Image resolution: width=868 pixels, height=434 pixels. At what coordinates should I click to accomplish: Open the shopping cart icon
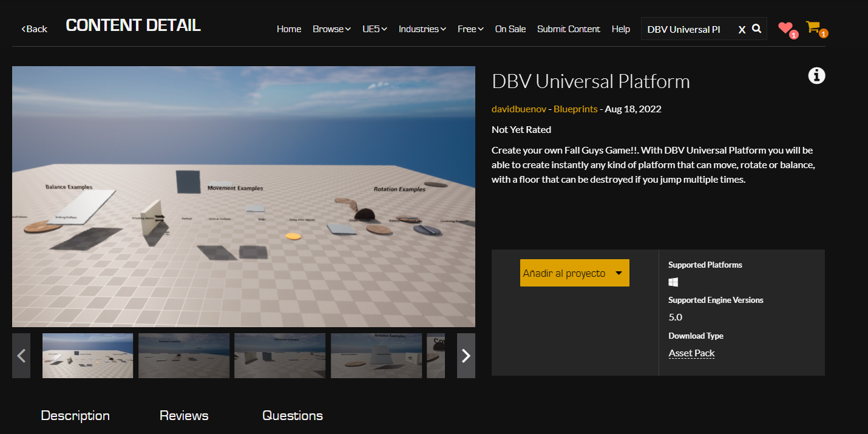click(813, 27)
